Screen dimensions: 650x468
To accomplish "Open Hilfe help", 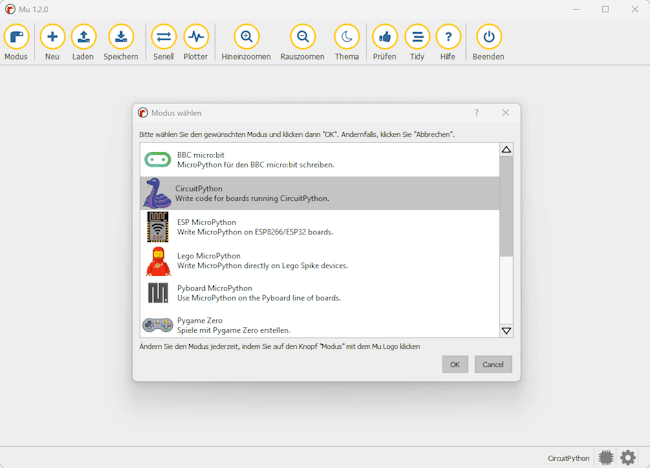I will point(448,38).
